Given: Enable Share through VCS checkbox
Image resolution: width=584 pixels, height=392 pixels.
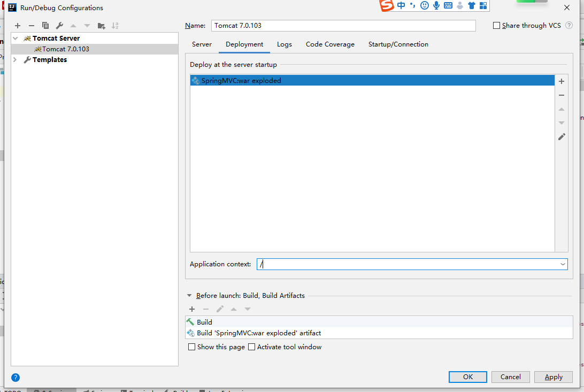Looking at the screenshot, I should point(496,25).
